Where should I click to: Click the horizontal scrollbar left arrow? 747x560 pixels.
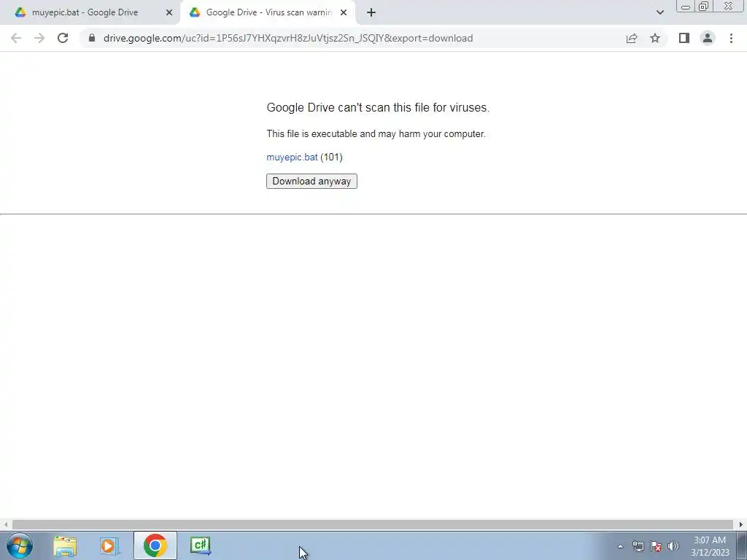pos(5,524)
